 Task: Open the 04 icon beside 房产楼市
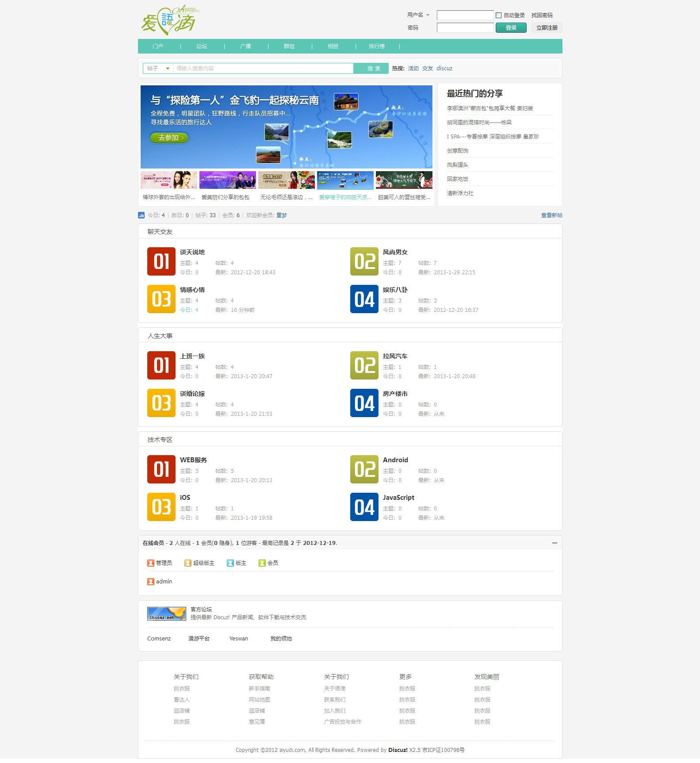click(364, 403)
